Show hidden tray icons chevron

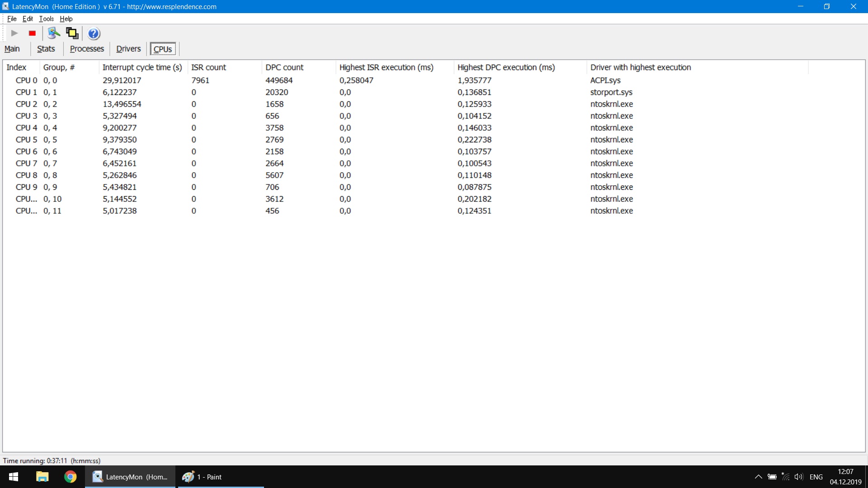click(x=758, y=477)
